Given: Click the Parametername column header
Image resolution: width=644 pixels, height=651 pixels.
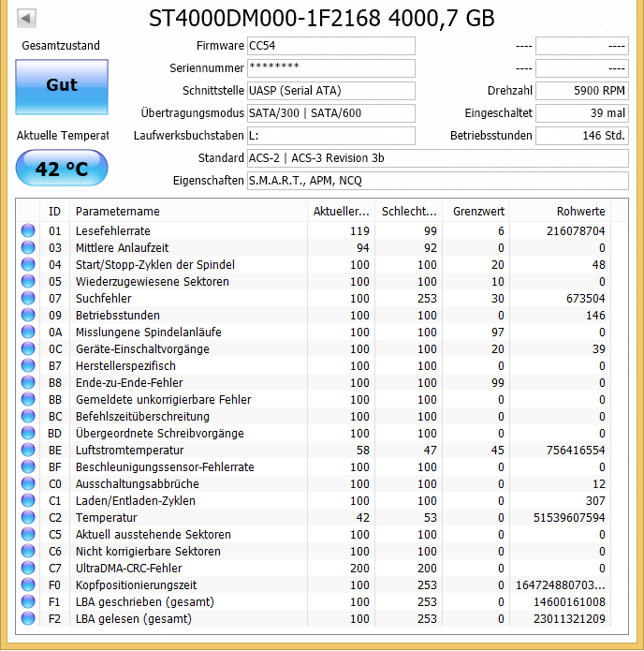Looking at the screenshot, I should click(188, 212).
